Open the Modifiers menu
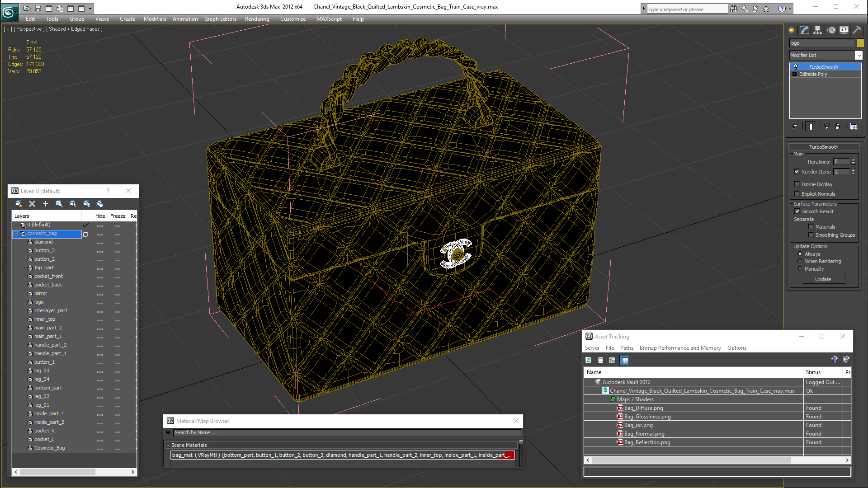Image resolution: width=868 pixels, height=488 pixels. click(x=155, y=19)
